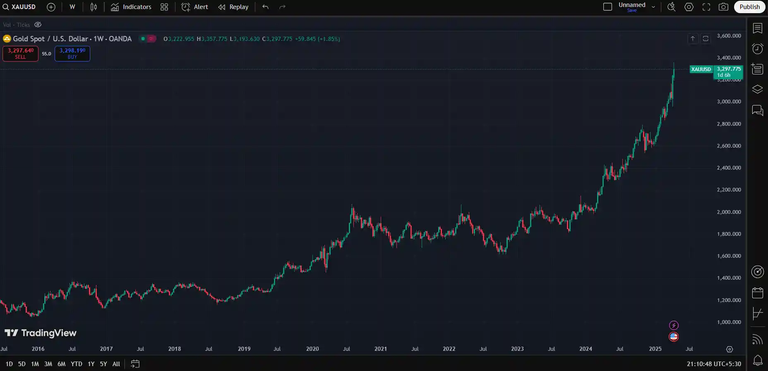Select the 5Y date range
The image size is (768, 371).
click(x=103, y=364)
